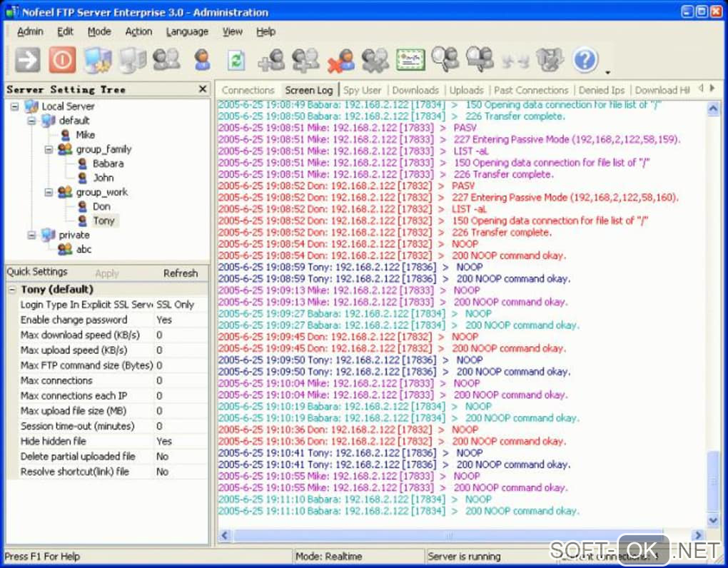
Task: Click the find user magnifier icon
Action: point(445,59)
